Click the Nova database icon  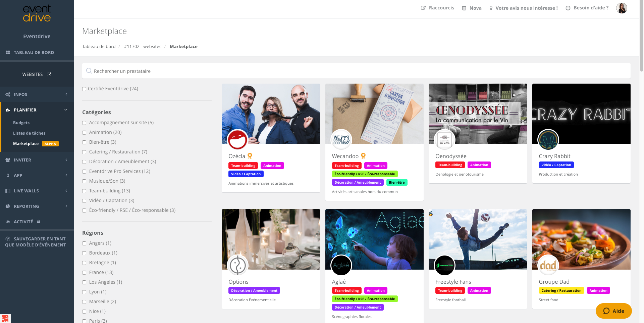(464, 8)
